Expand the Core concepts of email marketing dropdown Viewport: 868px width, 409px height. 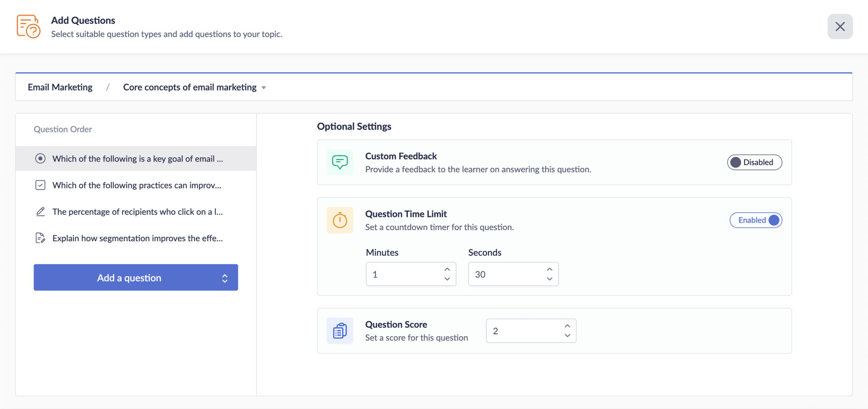(x=263, y=87)
